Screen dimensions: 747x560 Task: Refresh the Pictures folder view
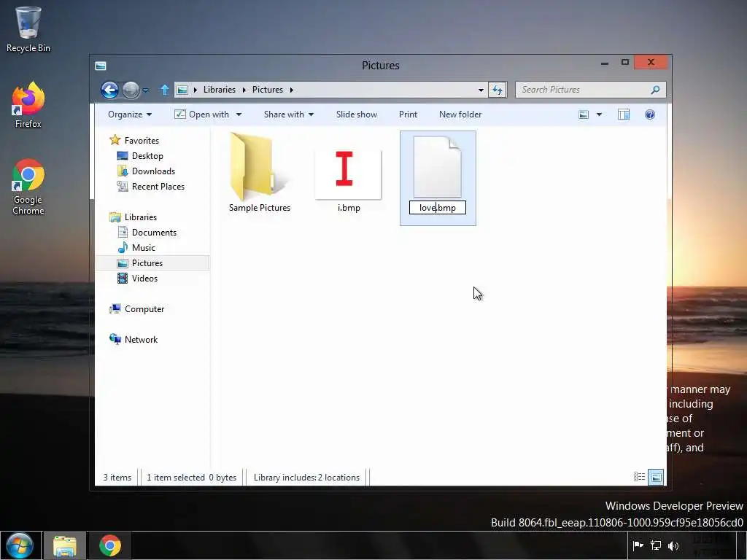(x=498, y=90)
